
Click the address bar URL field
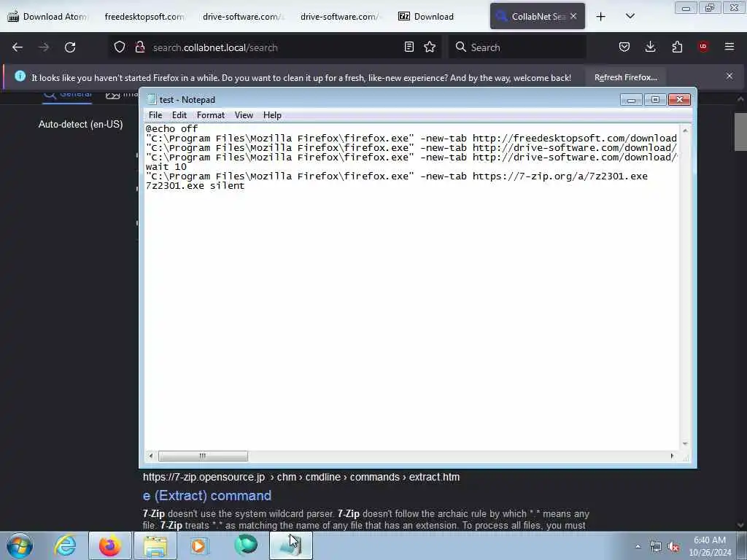274,47
